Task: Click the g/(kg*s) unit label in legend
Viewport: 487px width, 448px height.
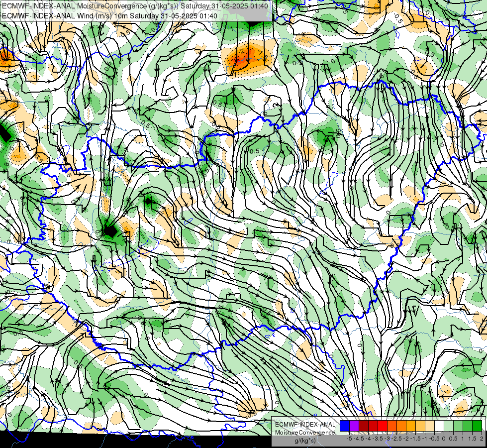Action: [x=305, y=441]
